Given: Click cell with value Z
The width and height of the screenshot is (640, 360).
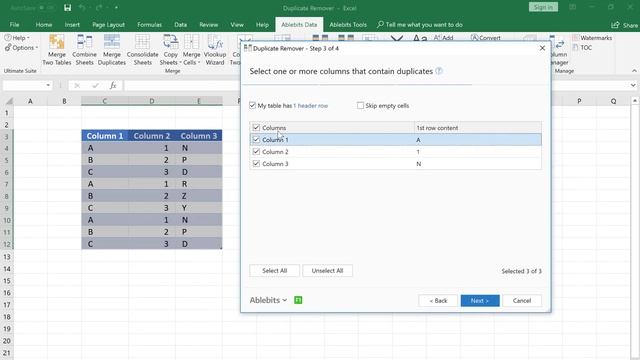Looking at the screenshot, I should (x=199, y=196).
